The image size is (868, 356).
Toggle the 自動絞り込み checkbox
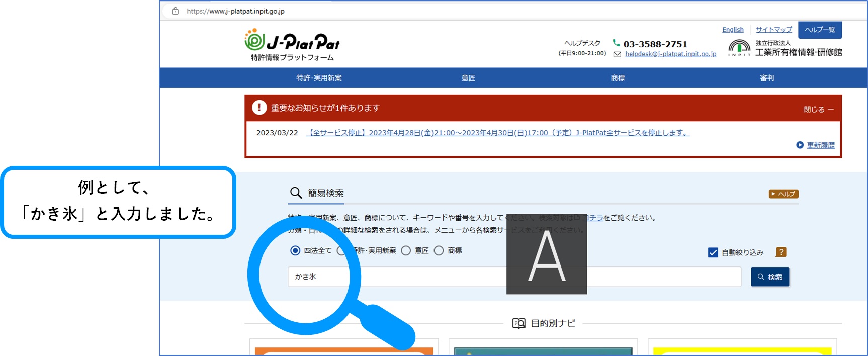713,252
